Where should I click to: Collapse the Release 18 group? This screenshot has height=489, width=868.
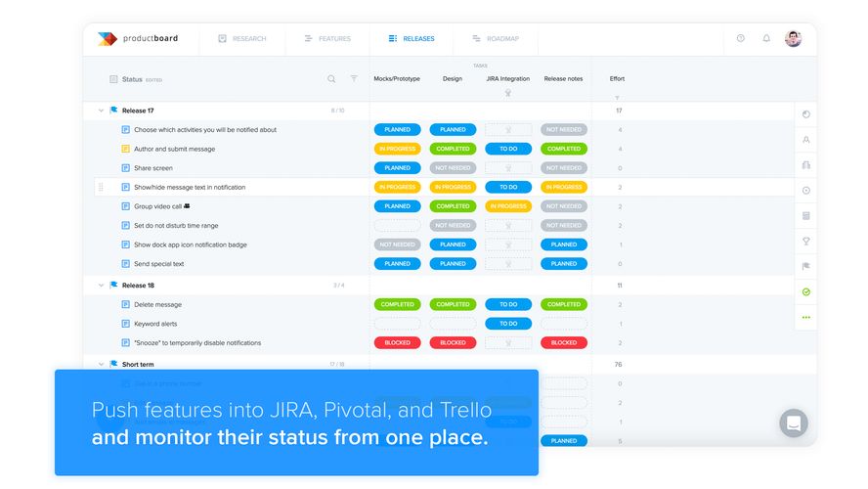tap(101, 286)
